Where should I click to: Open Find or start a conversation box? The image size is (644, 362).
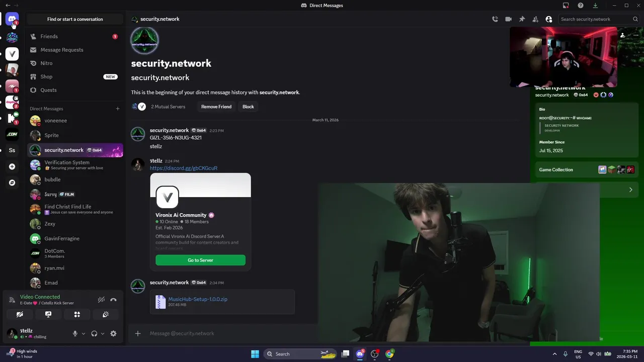pyautogui.click(x=75, y=19)
